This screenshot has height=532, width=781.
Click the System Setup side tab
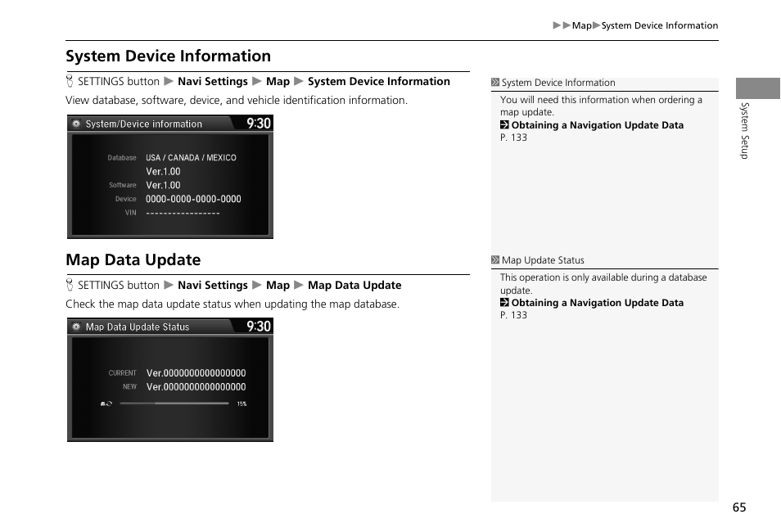[745, 130]
